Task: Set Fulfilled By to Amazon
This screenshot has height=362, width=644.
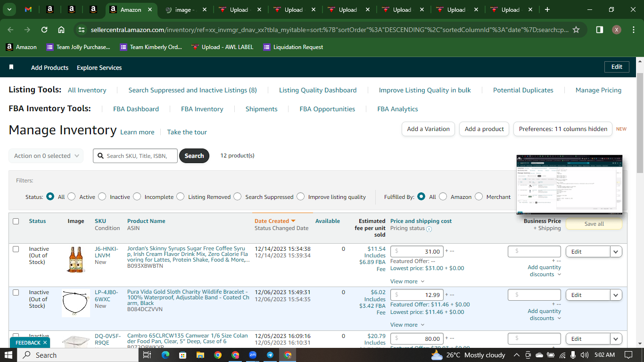Action: click(443, 197)
